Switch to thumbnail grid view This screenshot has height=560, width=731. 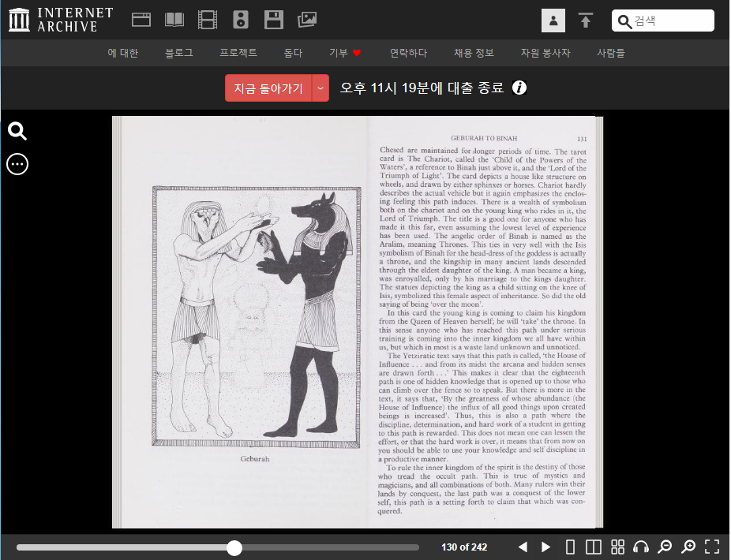tap(617, 547)
